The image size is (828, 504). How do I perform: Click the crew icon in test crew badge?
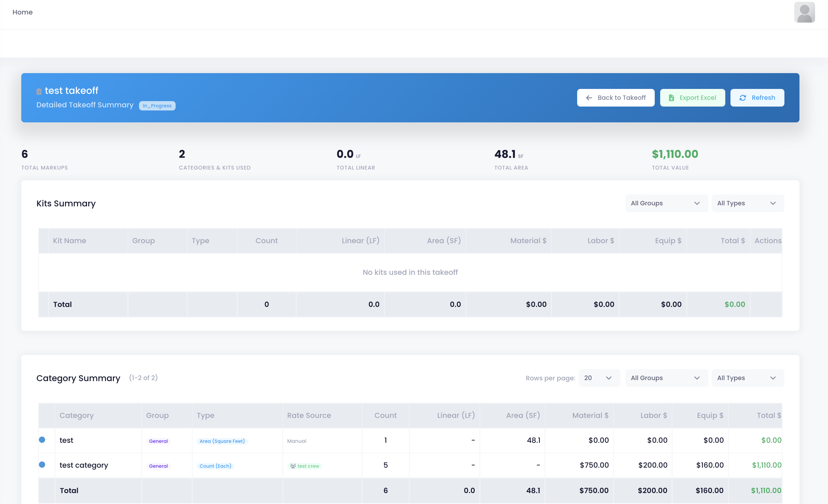pos(293,466)
